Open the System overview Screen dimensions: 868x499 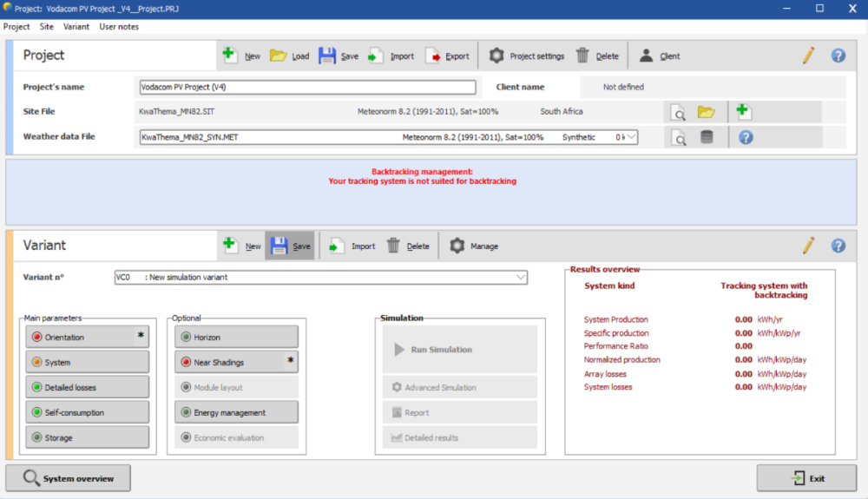68,478
